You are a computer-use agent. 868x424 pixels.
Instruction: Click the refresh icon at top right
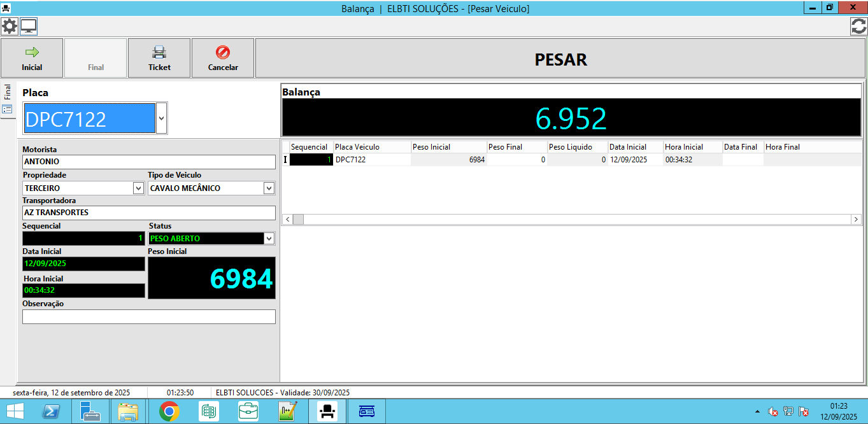[858, 26]
